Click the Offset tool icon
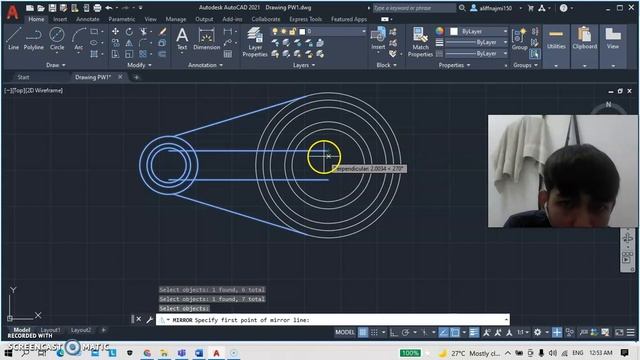The image size is (640, 360). [x=162, y=54]
